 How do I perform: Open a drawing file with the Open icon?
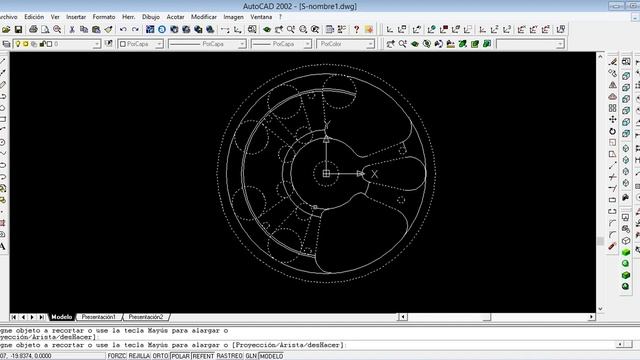(6, 29)
